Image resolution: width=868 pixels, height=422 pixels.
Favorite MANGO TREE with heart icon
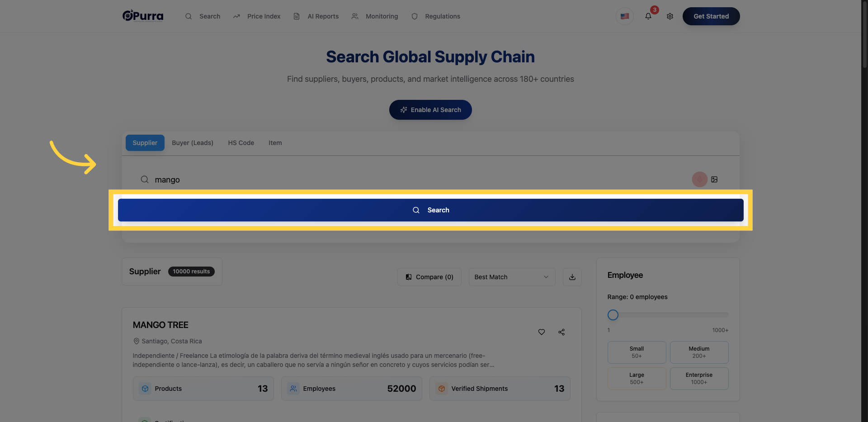tap(542, 332)
